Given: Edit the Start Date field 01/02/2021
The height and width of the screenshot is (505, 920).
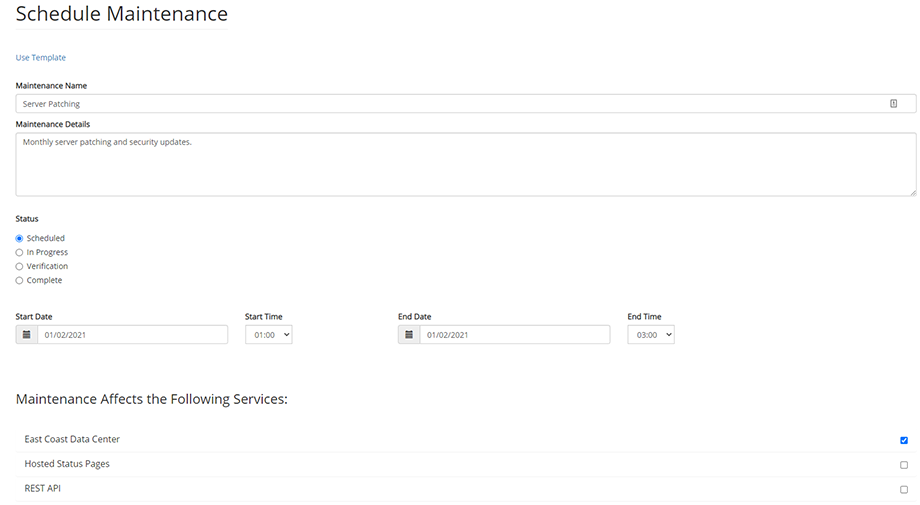Looking at the screenshot, I should click(x=133, y=335).
